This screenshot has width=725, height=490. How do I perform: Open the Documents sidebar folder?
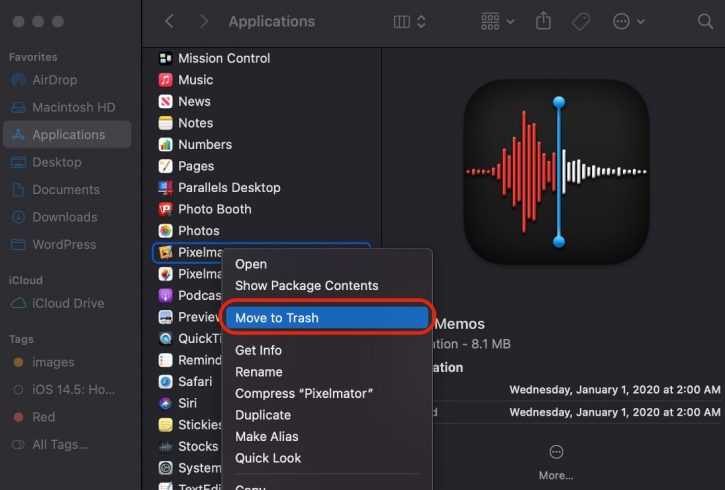(x=67, y=190)
